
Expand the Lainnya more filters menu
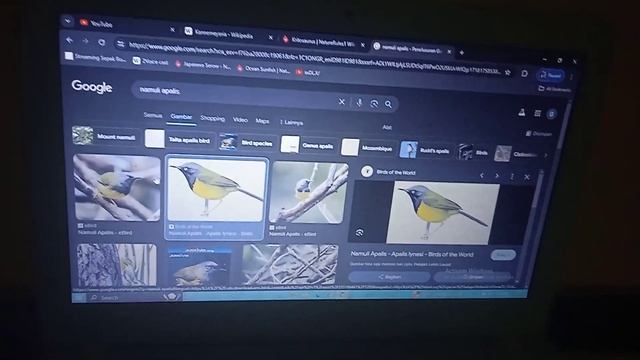click(291, 122)
